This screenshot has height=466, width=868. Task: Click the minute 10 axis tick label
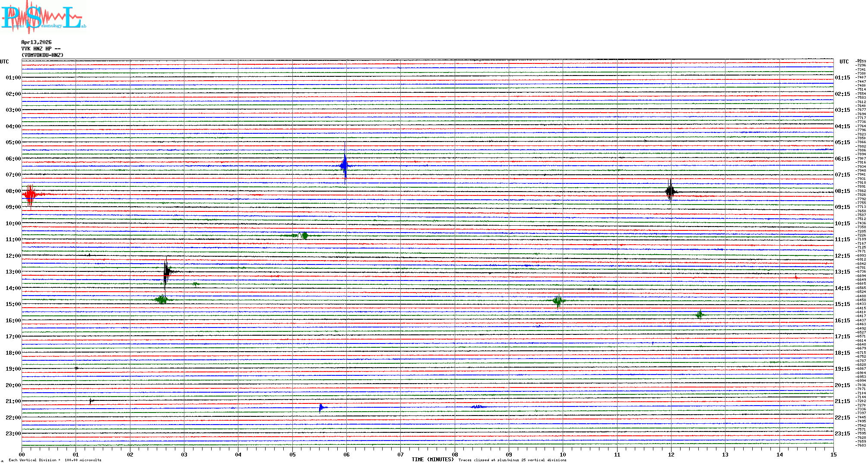click(563, 454)
